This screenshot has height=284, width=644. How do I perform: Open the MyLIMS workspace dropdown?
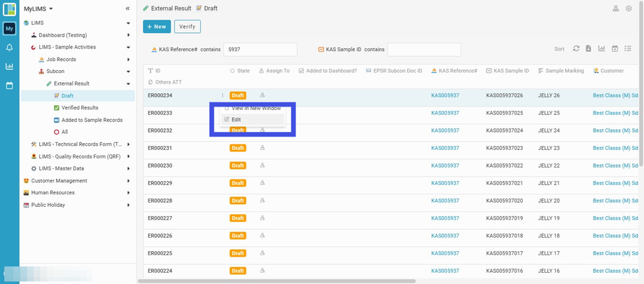(x=38, y=8)
